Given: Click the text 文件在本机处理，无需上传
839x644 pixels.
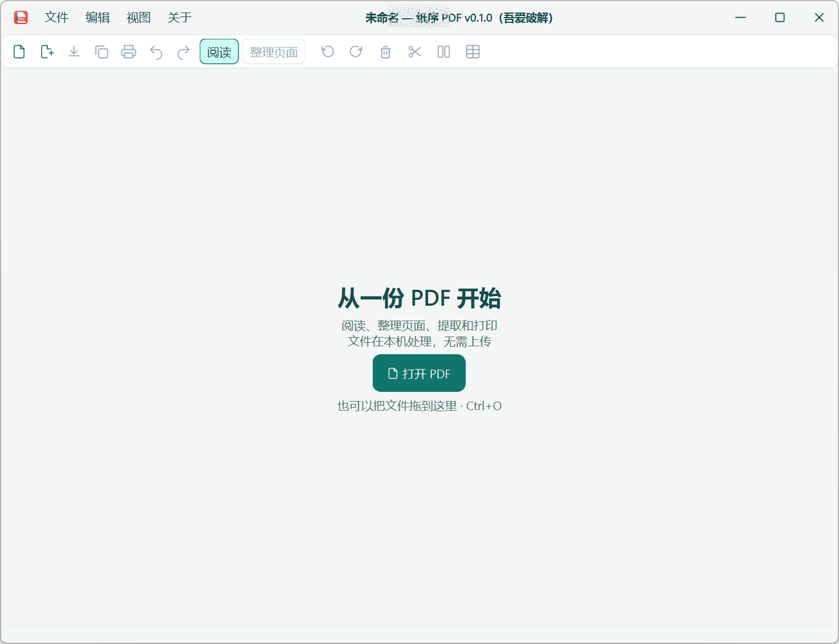Looking at the screenshot, I should click(419, 342).
